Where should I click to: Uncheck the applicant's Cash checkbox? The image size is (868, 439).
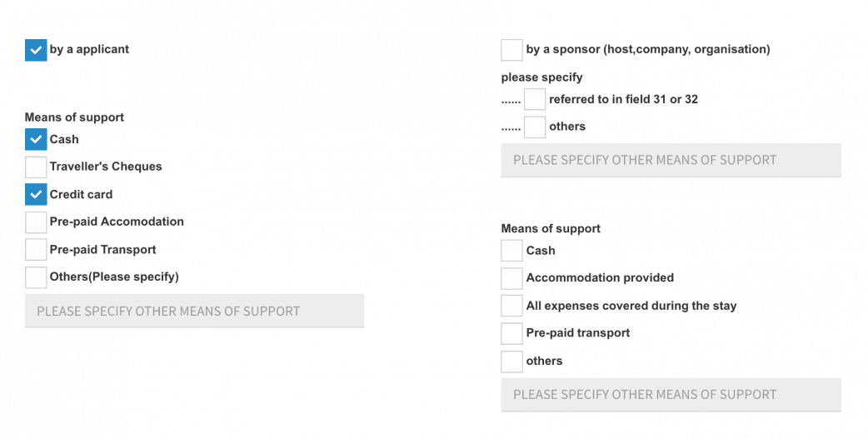(36, 140)
